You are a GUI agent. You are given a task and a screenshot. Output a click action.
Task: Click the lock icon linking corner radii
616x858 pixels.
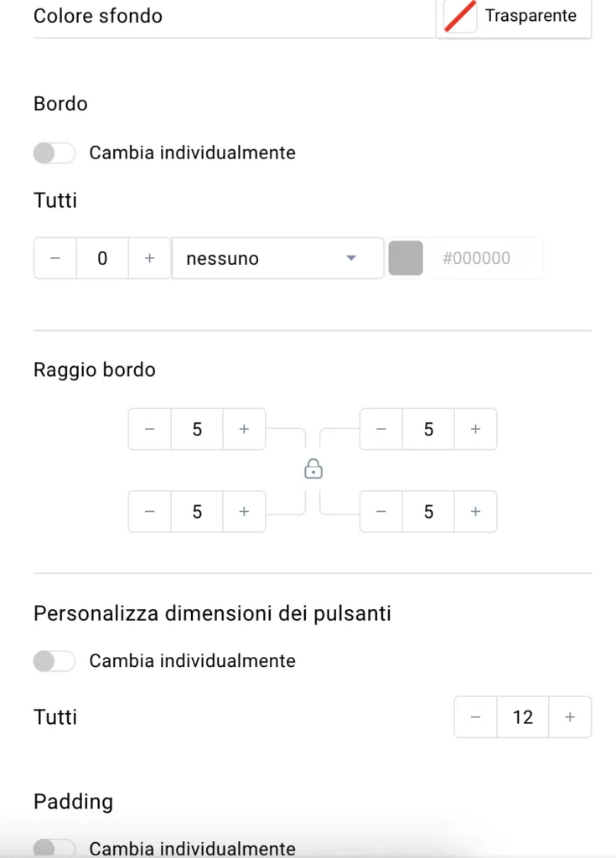click(x=313, y=469)
